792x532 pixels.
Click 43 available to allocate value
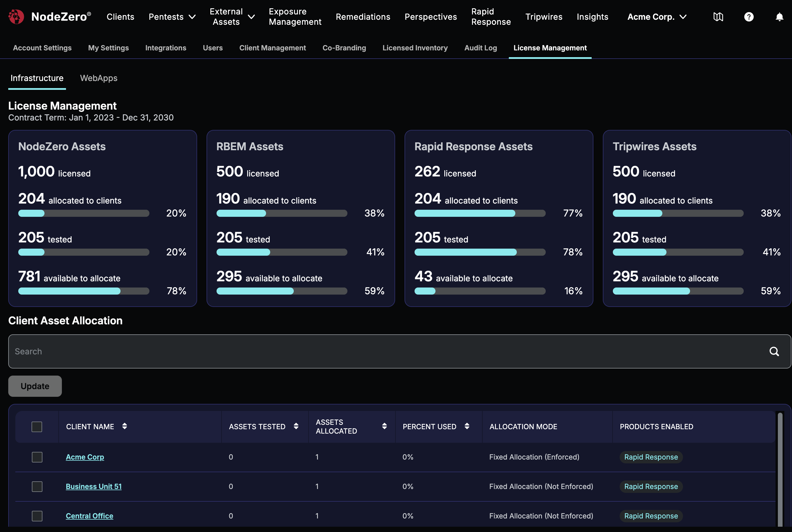pos(463,277)
